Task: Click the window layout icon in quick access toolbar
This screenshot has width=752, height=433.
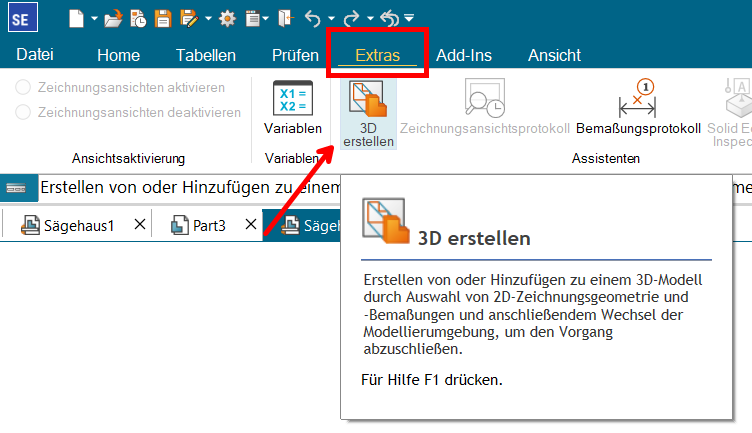Action: point(252,19)
